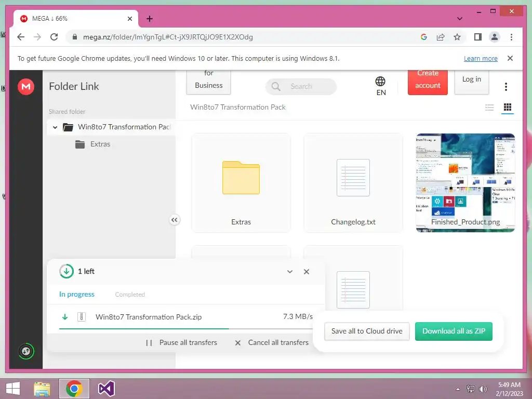The width and height of the screenshot is (532, 399).
Task: Click the zip file icon in transfer row
Action: 82,317
